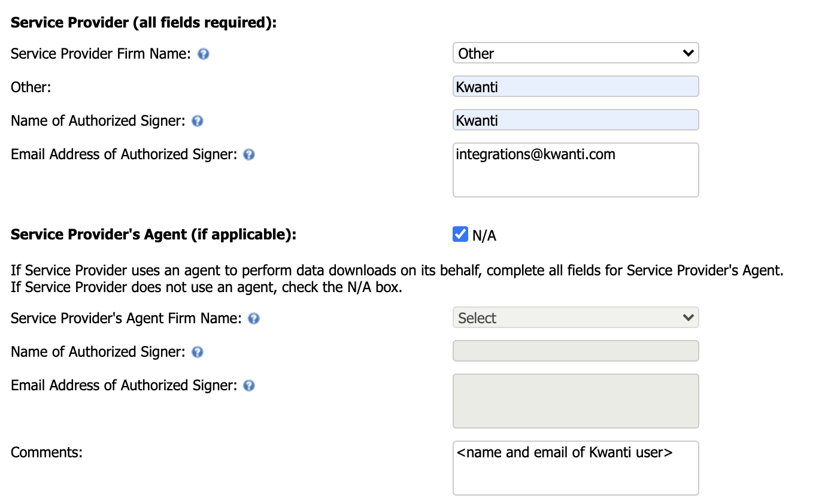Click chevron arrow of the Other firm name dropdown
The image size is (825, 504).
pyautogui.click(x=688, y=53)
